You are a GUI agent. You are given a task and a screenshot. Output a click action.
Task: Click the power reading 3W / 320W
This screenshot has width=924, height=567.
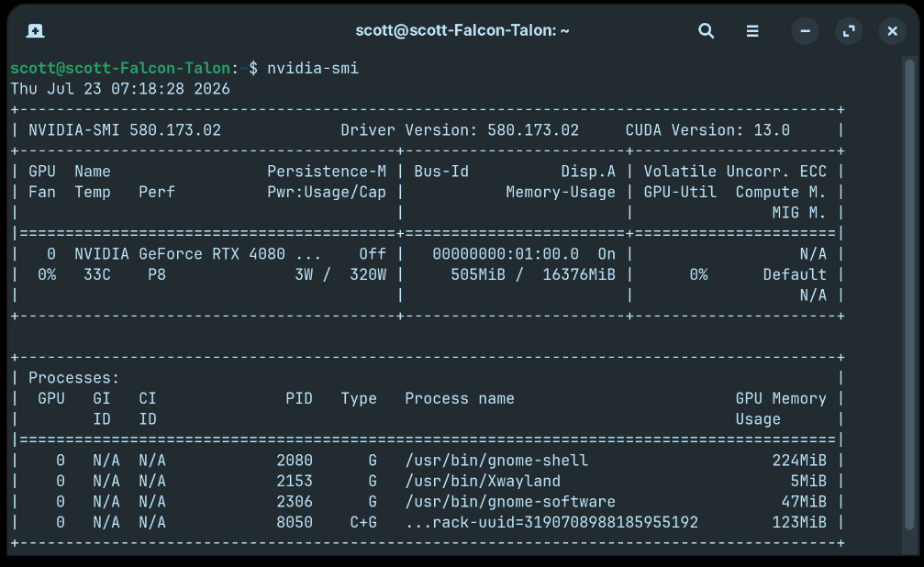[x=340, y=274]
